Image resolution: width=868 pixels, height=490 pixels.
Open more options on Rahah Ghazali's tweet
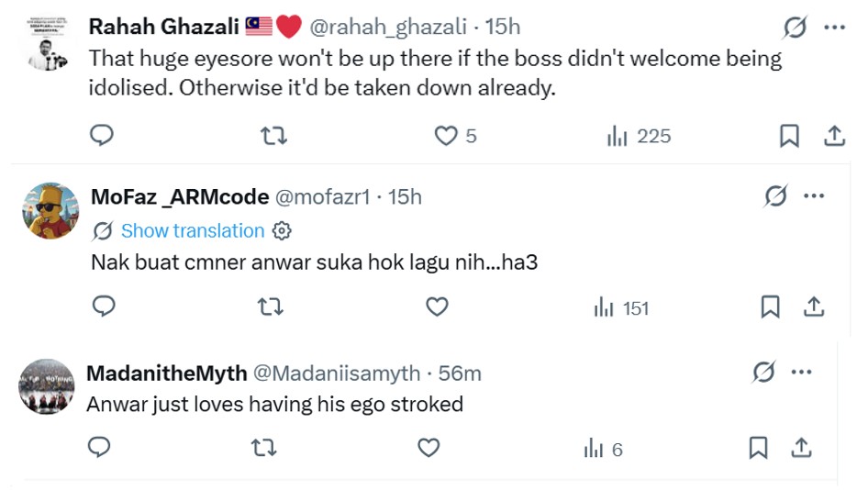pyautogui.click(x=834, y=28)
